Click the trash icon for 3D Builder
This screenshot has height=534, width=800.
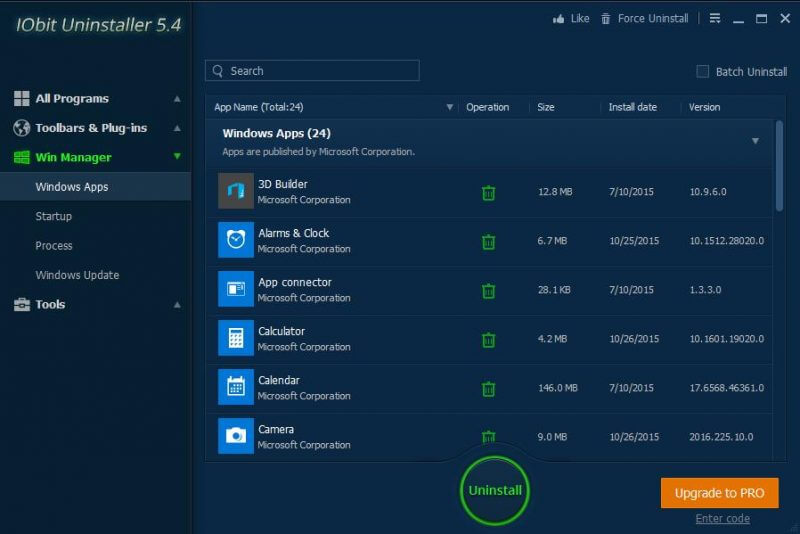(x=488, y=193)
